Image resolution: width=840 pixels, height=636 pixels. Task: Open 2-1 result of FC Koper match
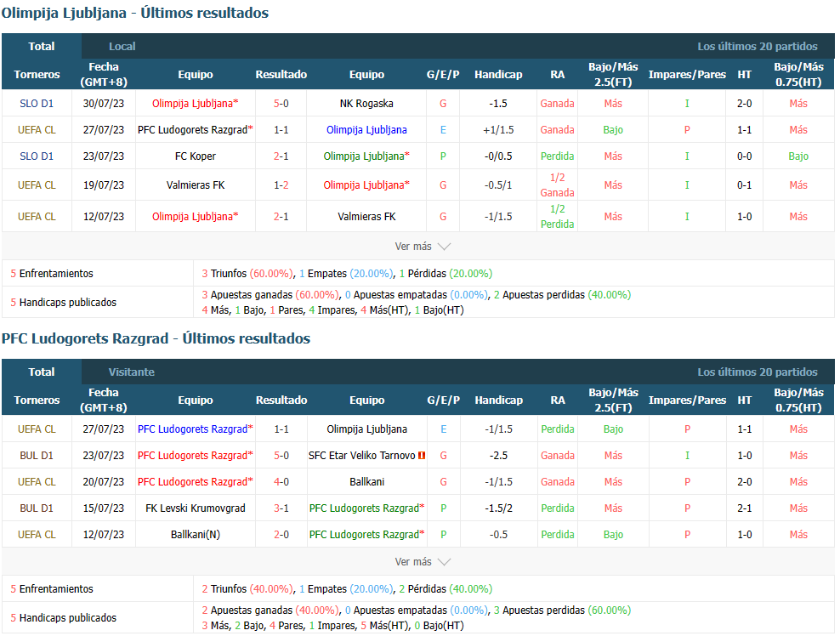tap(281, 156)
